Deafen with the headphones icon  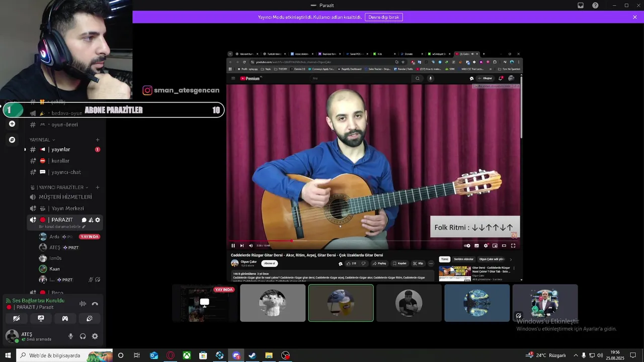83,336
